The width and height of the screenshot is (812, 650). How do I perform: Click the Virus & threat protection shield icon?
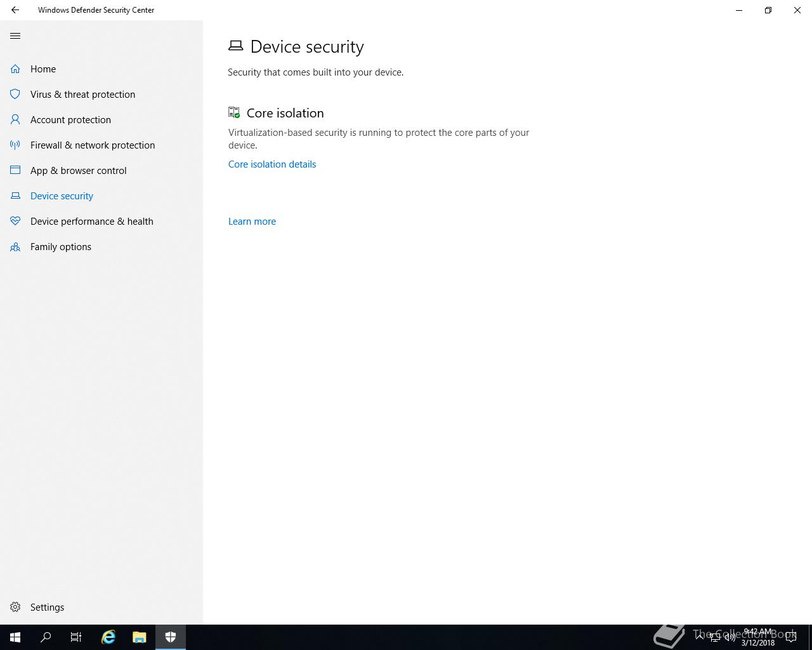click(15, 94)
